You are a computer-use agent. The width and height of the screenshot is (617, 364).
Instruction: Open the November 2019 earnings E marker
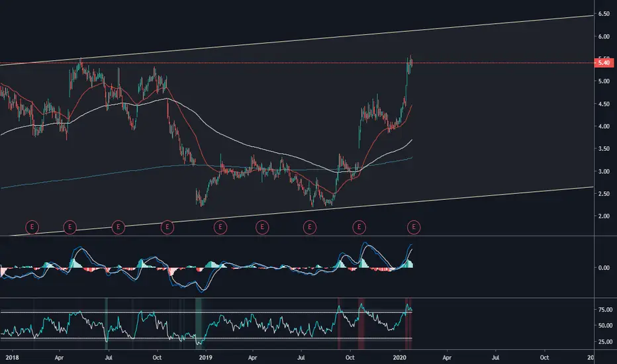point(359,227)
